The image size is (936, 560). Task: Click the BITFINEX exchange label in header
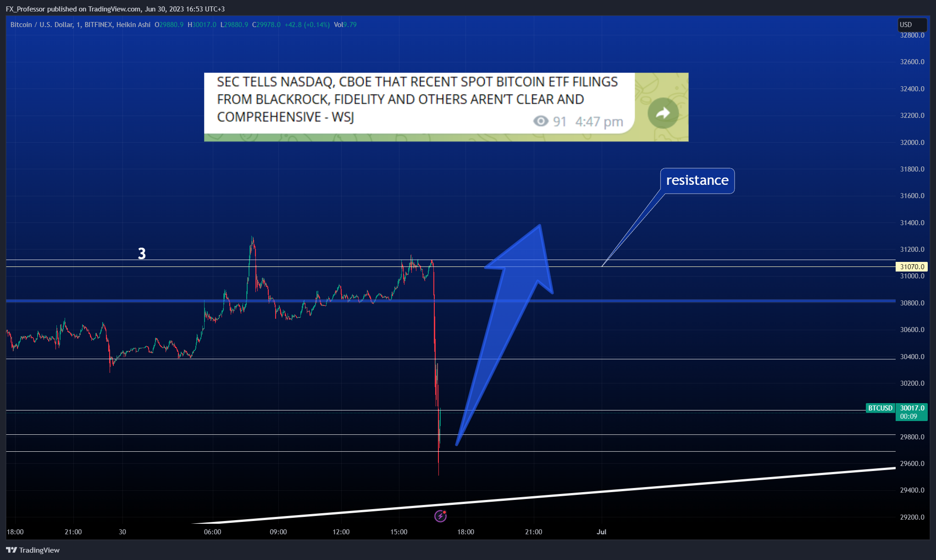(x=98, y=25)
